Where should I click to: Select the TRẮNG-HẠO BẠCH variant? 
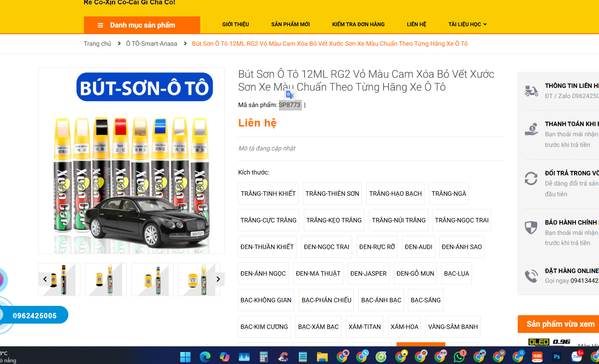[x=396, y=194]
